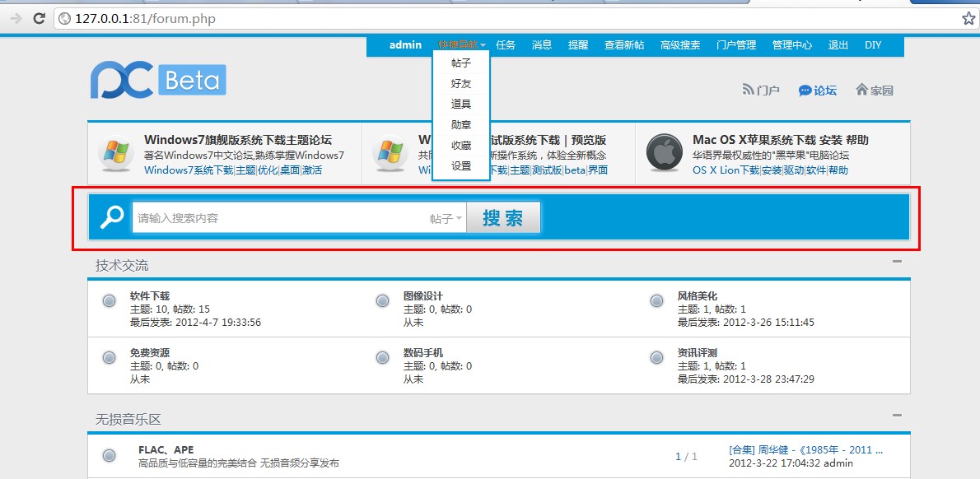Open 门户管理 in top navigation
The height and width of the screenshot is (479, 980).
[736, 45]
